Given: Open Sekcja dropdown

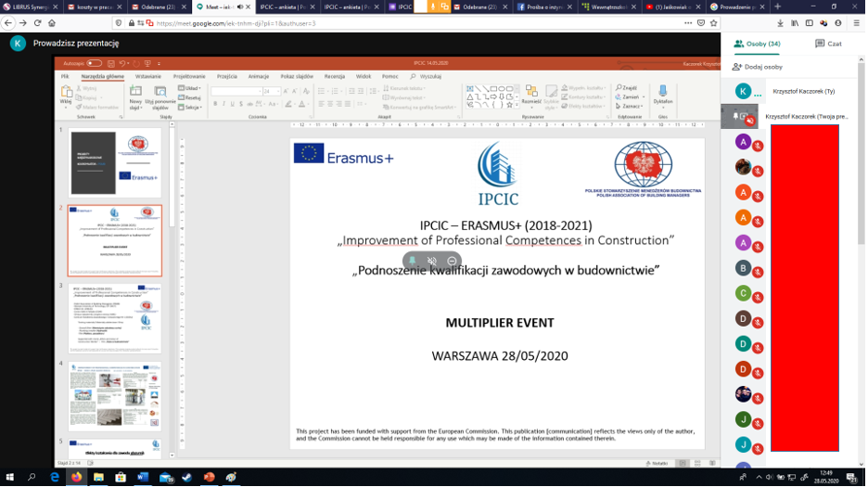Looking at the screenshot, I should [190, 107].
